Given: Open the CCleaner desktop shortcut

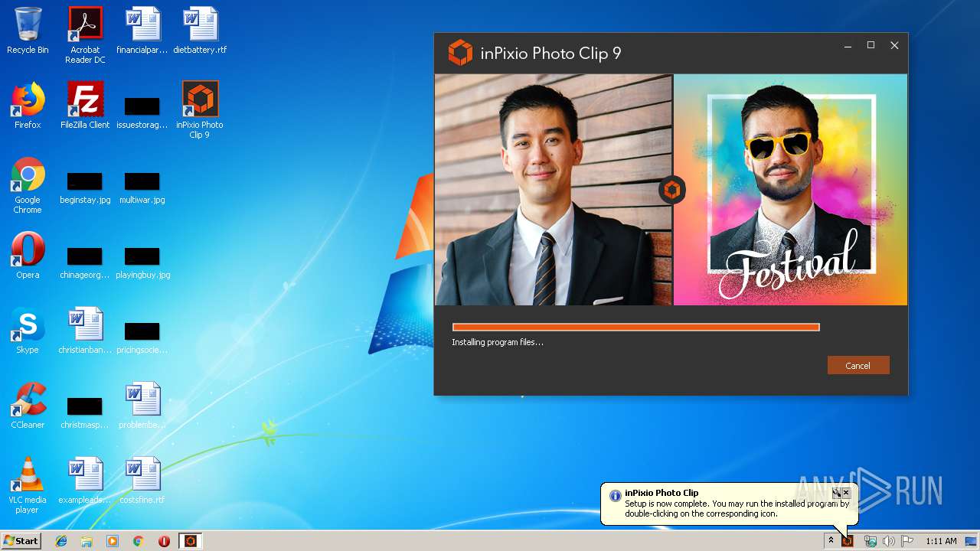Looking at the screenshot, I should point(28,406).
